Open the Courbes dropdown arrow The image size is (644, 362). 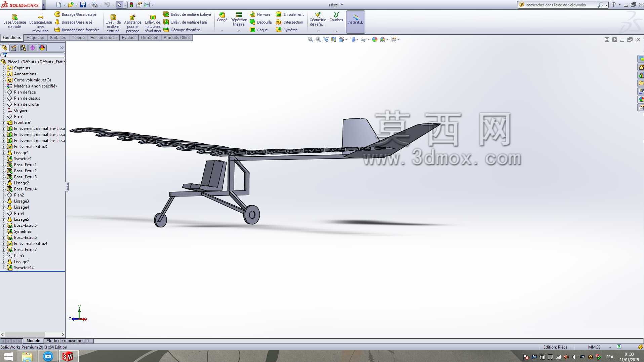coord(336,31)
